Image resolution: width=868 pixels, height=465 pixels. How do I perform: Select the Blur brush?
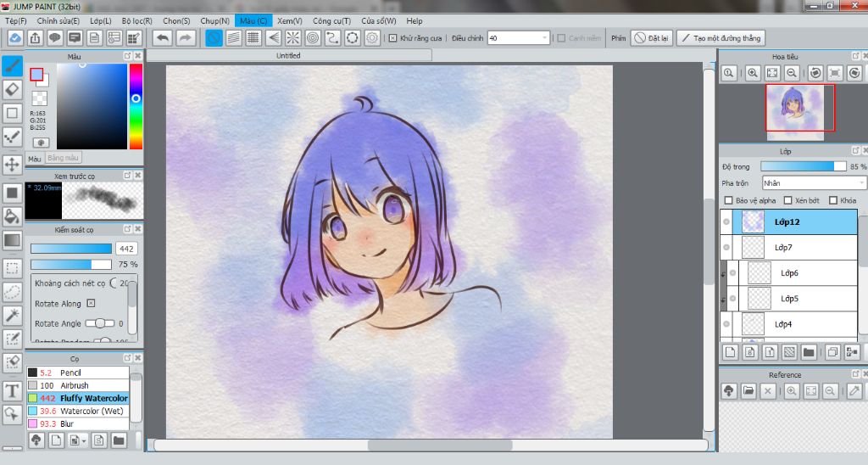click(x=77, y=423)
